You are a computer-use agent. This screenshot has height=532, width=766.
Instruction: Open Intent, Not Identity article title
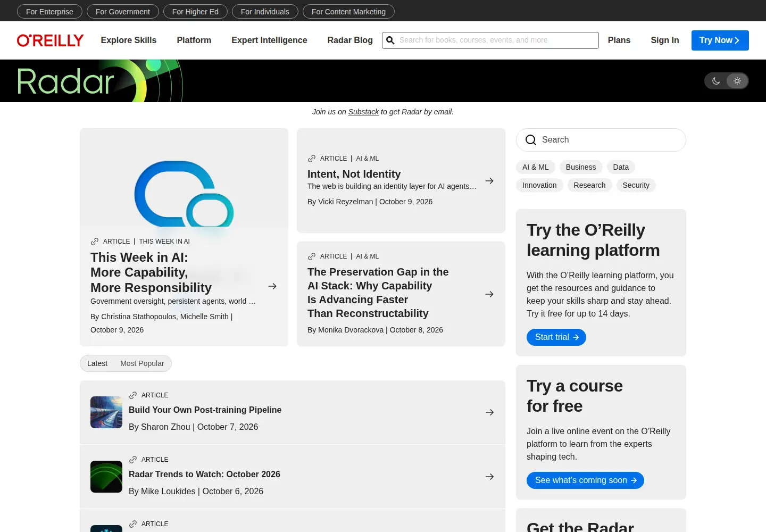pos(354,174)
